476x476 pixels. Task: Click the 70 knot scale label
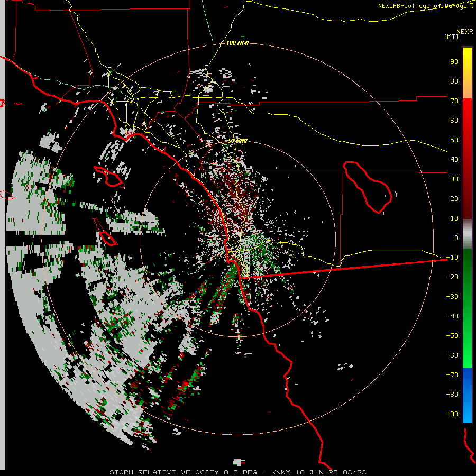point(454,101)
